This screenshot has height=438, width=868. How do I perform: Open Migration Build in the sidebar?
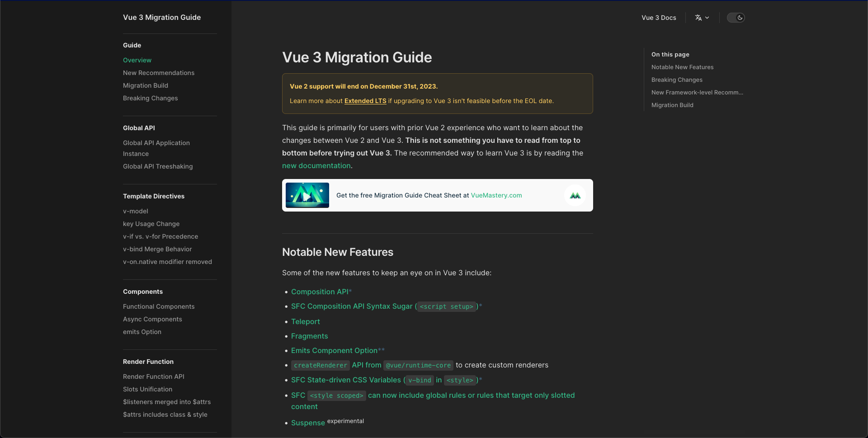click(x=146, y=85)
